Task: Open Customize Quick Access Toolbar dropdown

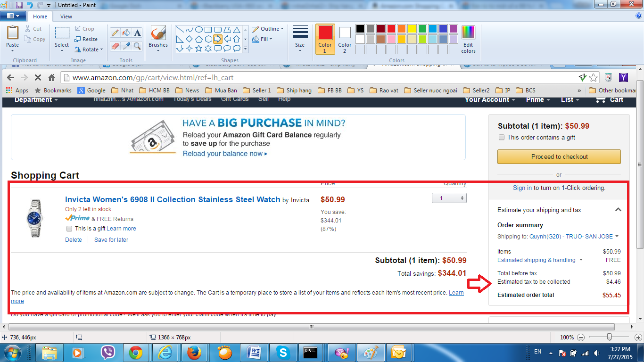Action: click(49, 6)
